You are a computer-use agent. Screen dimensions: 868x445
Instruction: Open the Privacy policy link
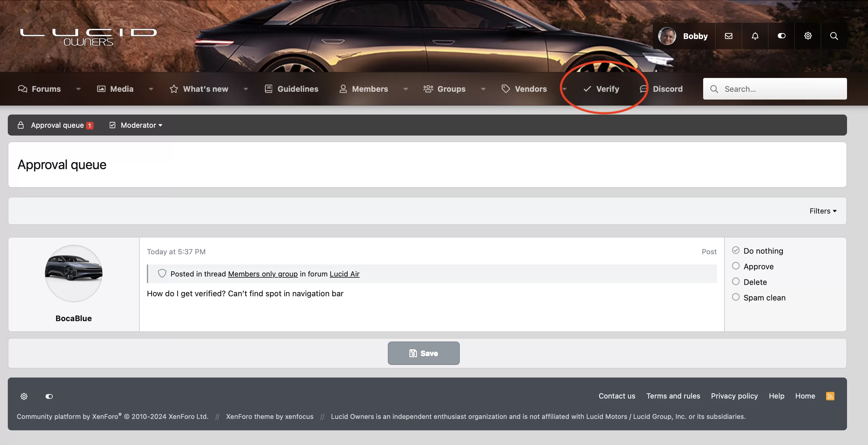point(734,396)
